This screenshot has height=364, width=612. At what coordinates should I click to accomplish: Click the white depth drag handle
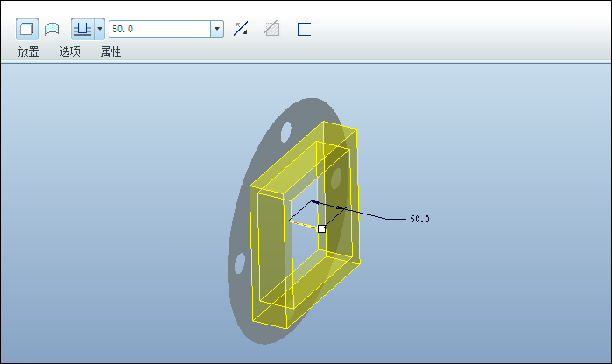click(321, 229)
